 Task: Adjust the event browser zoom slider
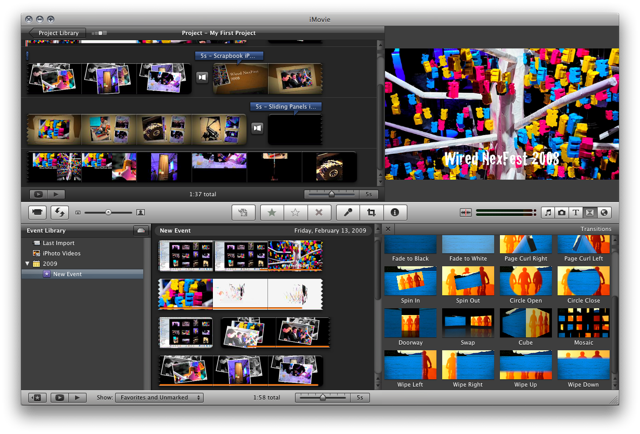pos(323,397)
